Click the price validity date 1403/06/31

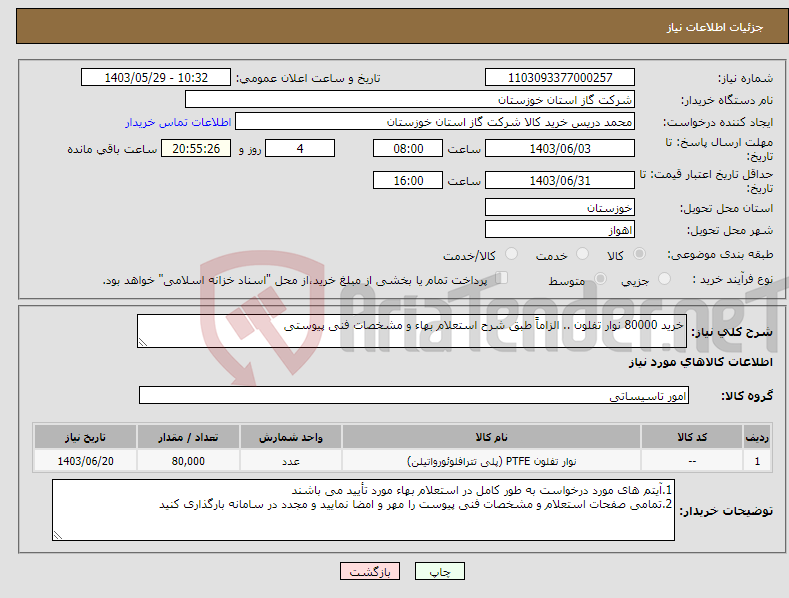[x=560, y=180]
